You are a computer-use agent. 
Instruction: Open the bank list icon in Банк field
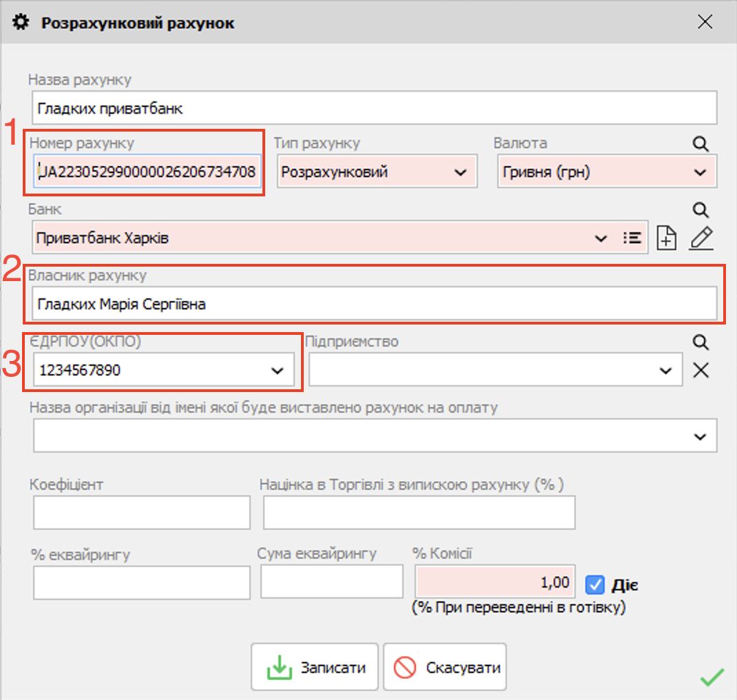(x=632, y=238)
